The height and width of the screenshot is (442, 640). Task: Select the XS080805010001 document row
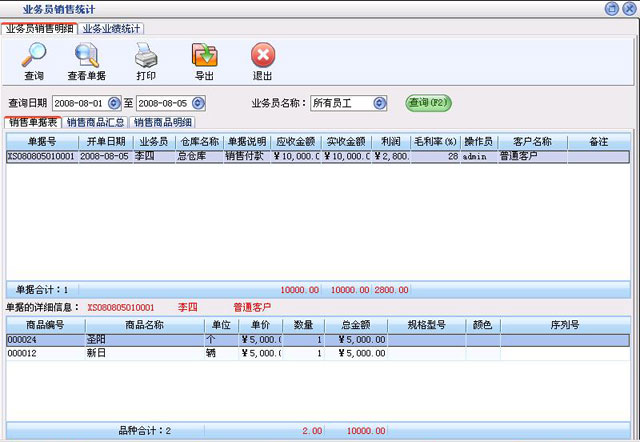40,156
